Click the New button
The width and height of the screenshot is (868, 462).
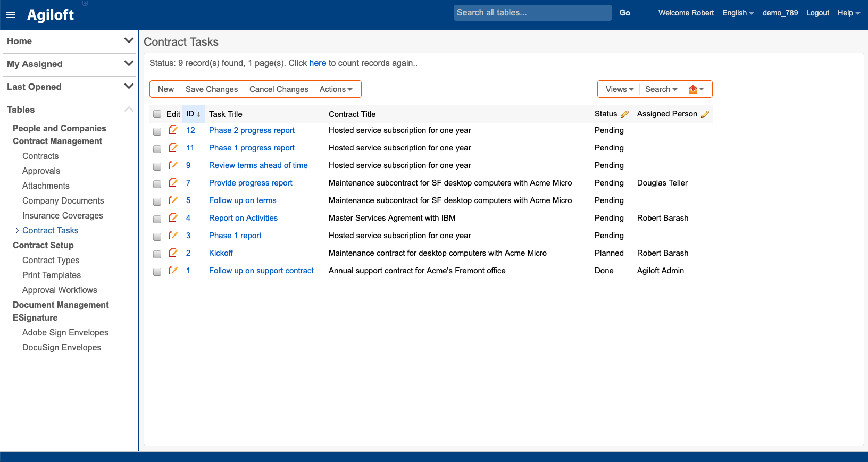(165, 89)
